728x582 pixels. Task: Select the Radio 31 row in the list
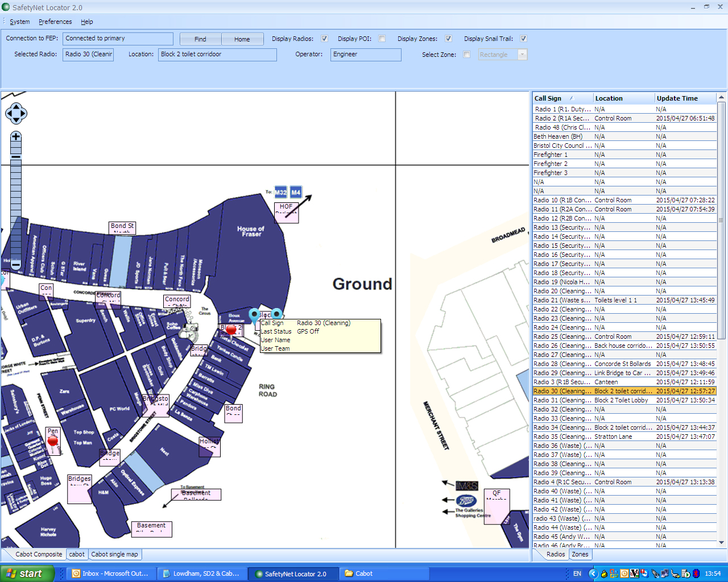(x=624, y=400)
